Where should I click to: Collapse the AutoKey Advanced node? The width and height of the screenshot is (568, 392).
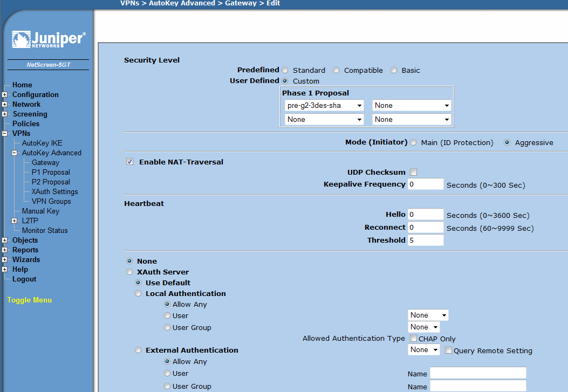pos(15,153)
